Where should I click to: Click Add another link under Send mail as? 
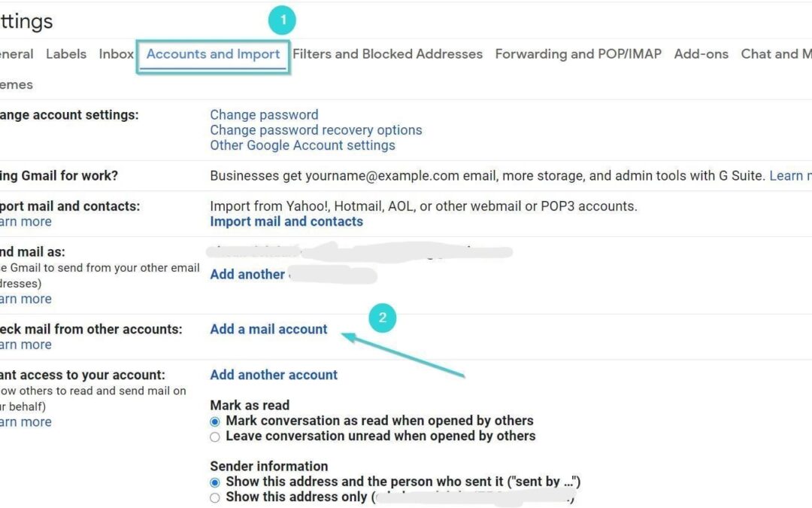[x=247, y=275]
